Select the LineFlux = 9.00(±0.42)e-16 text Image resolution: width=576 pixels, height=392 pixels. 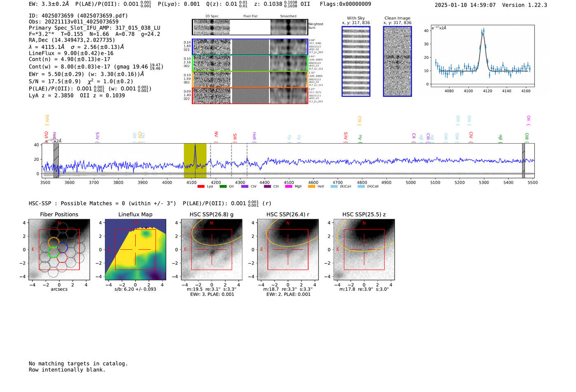[x=71, y=53]
